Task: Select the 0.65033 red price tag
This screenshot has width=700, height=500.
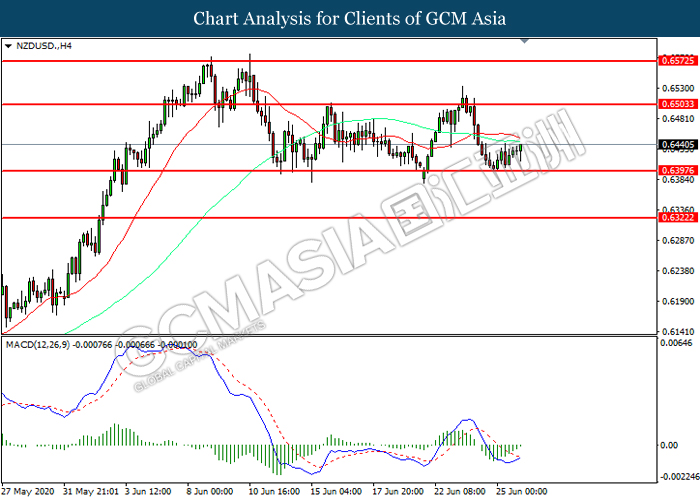Action: coord(678,104)
